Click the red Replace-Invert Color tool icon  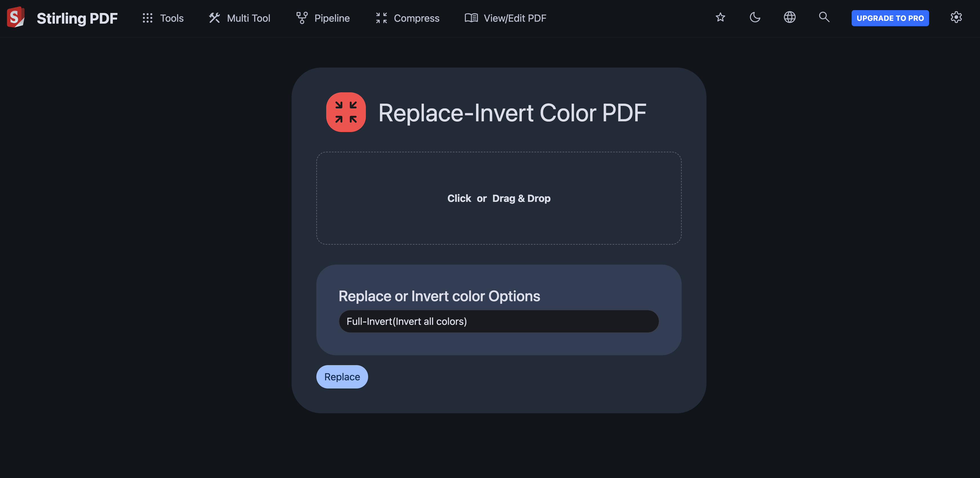click(346, 112)
